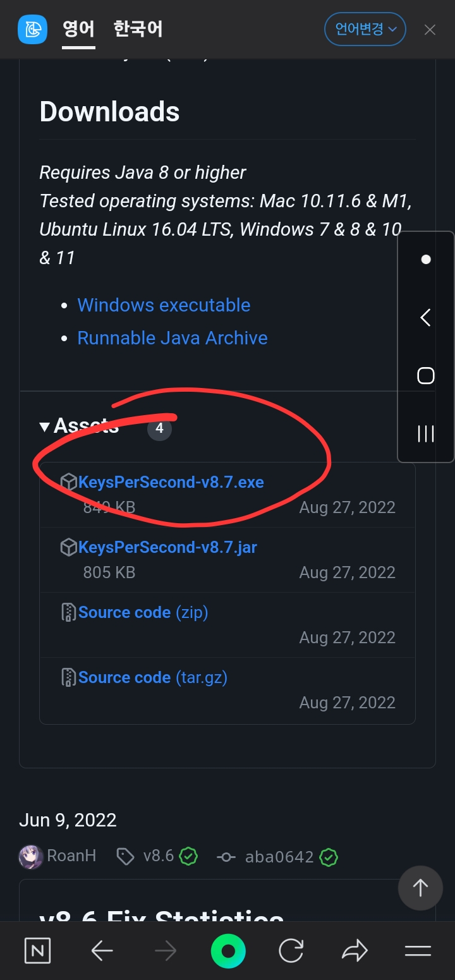Collapse the Assets section with its triangle
Screen dimensions: 455x980
[x=44, y=426]
